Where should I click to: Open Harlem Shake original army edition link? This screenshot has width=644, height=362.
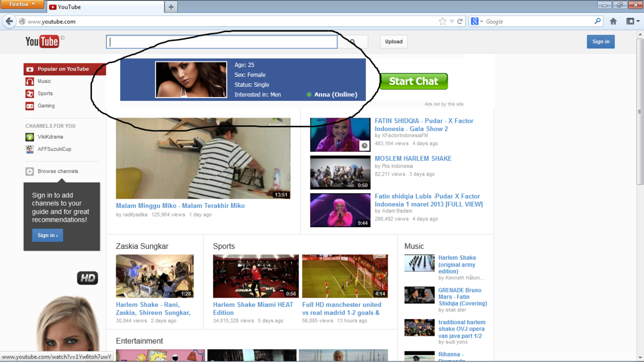pos(457,264)
